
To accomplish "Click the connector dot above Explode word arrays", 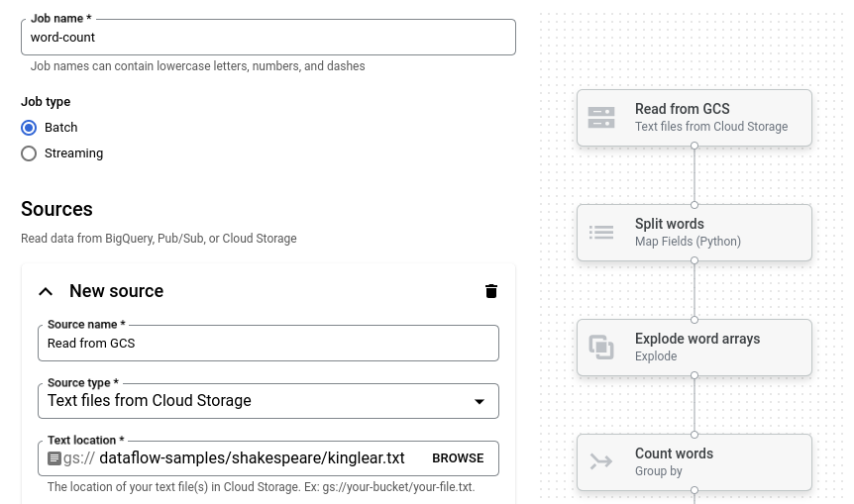I will point(694,320).
